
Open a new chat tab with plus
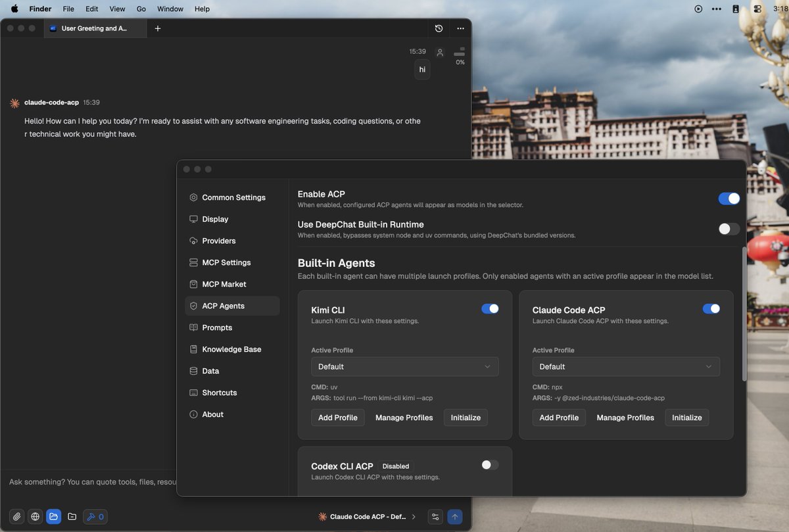click(x=158, y=28)
